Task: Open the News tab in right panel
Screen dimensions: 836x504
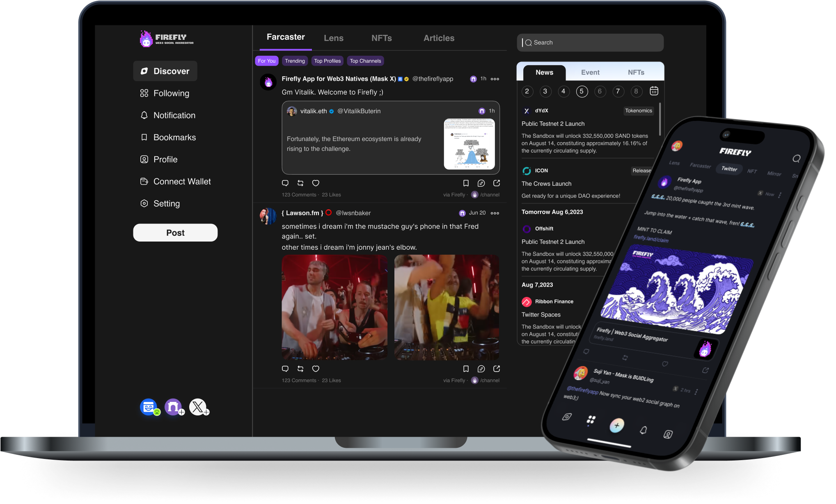Action: coord(544,73)
